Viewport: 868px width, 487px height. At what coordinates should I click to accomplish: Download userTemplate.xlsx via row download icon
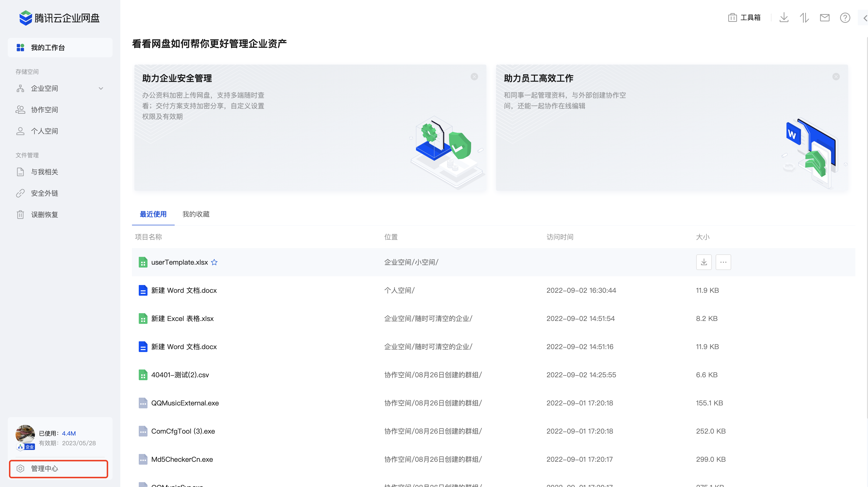[x=704, y=262]
